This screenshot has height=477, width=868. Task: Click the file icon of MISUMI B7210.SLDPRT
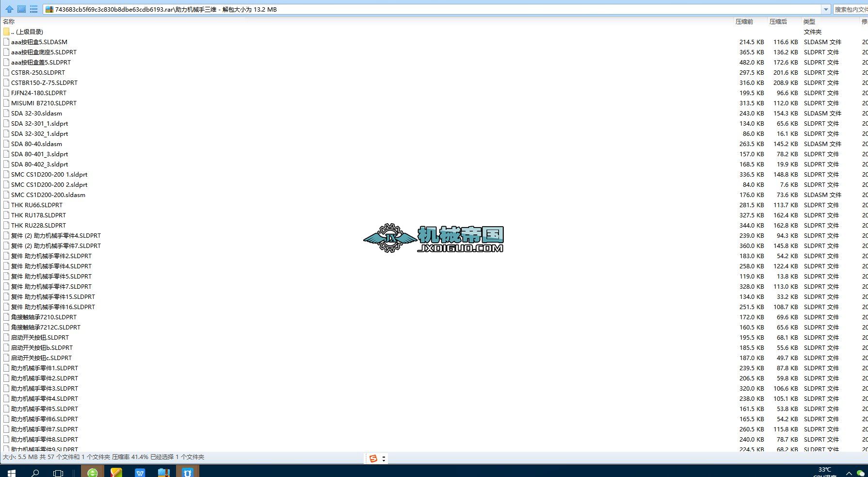[6, 103]
